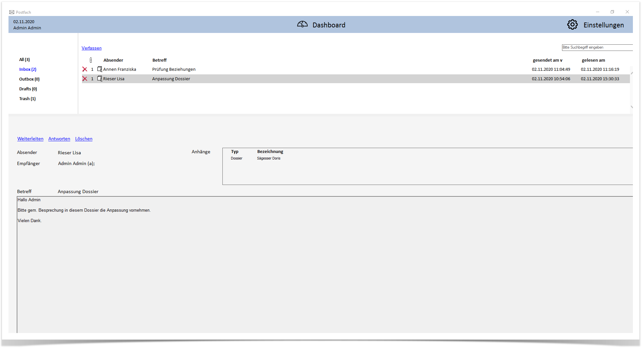Click the scroll down arrow of message list
Image resolution: width=644 pixels, height=349 pixels.
tap(632, 107)
